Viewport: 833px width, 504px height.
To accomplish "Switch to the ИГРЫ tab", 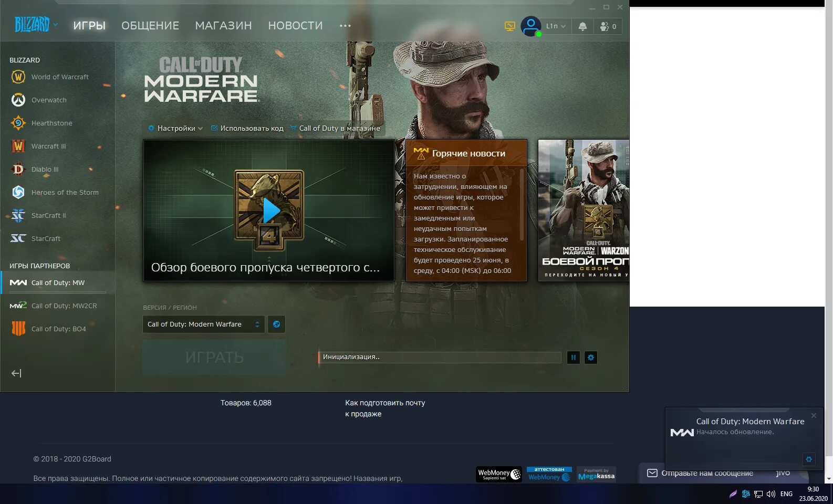I will click(x=89, y=26).
